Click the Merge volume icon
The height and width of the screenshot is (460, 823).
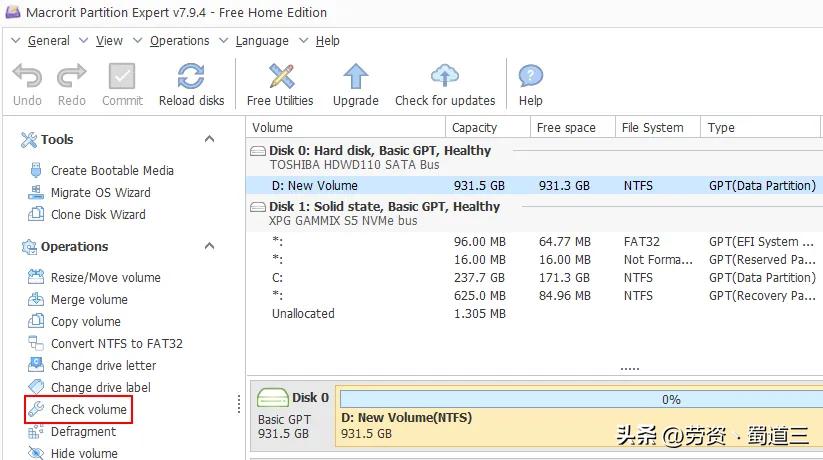(36, 299)
